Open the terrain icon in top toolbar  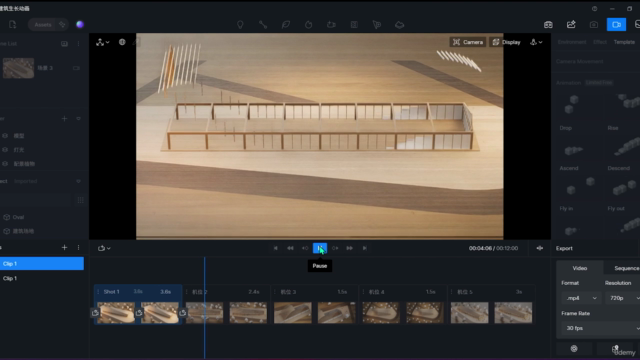[400, 24]
